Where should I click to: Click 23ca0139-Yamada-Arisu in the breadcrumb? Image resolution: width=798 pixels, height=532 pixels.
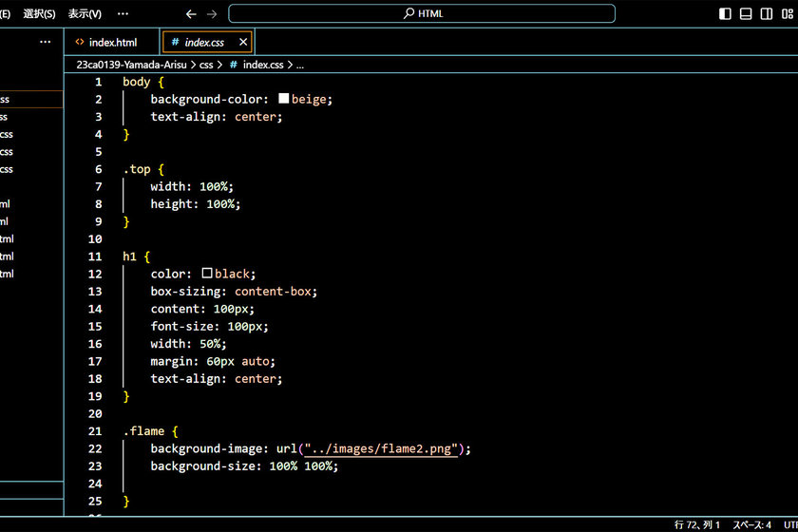132,66
